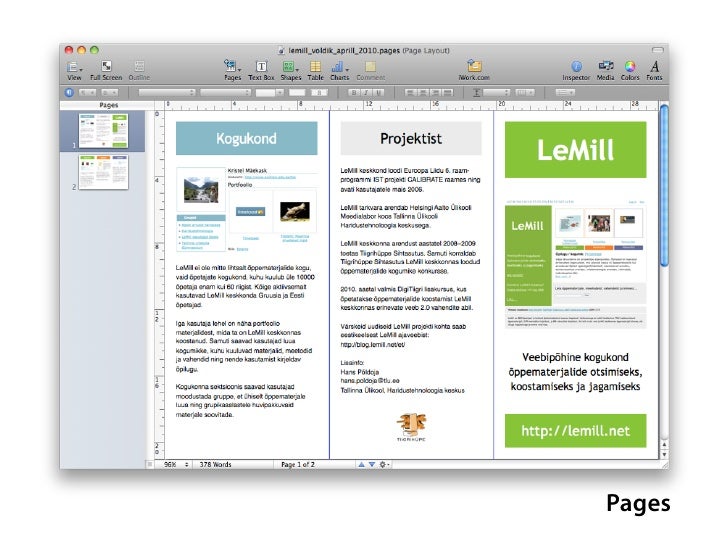The width and height of the screenshot is (728, 546).
Task: Insert a Text Box
Action: click(261, 71)
